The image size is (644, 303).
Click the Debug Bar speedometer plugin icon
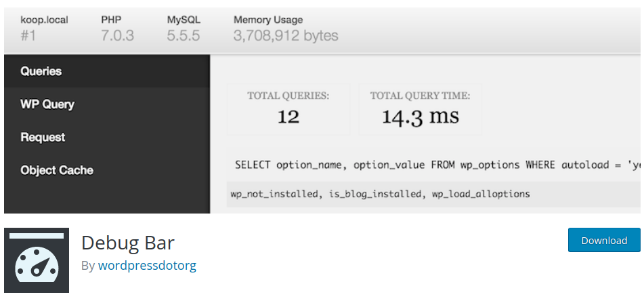tap(37, 260)
